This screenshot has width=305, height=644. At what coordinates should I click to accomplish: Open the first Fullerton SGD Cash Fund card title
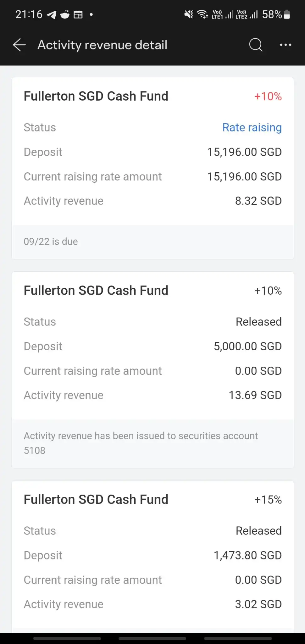pos(96,96)
